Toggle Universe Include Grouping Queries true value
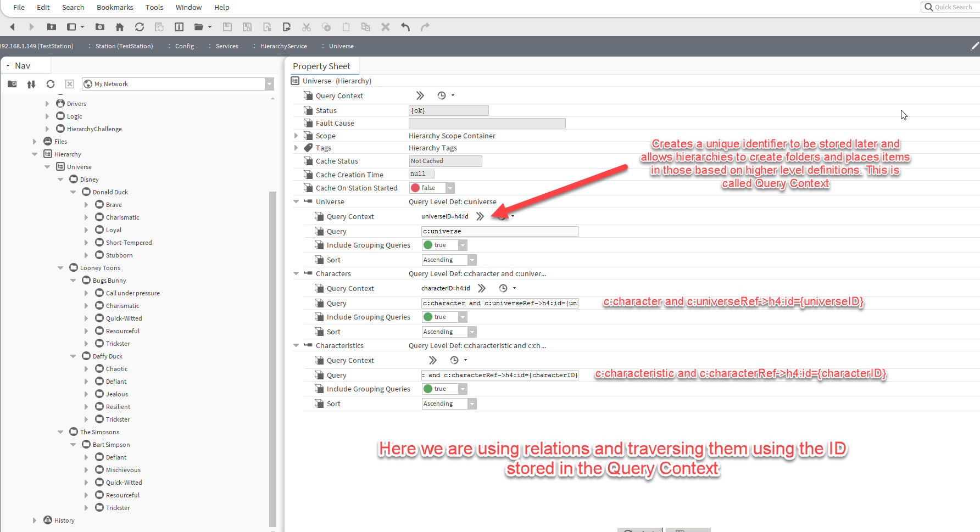 point(444,245)
